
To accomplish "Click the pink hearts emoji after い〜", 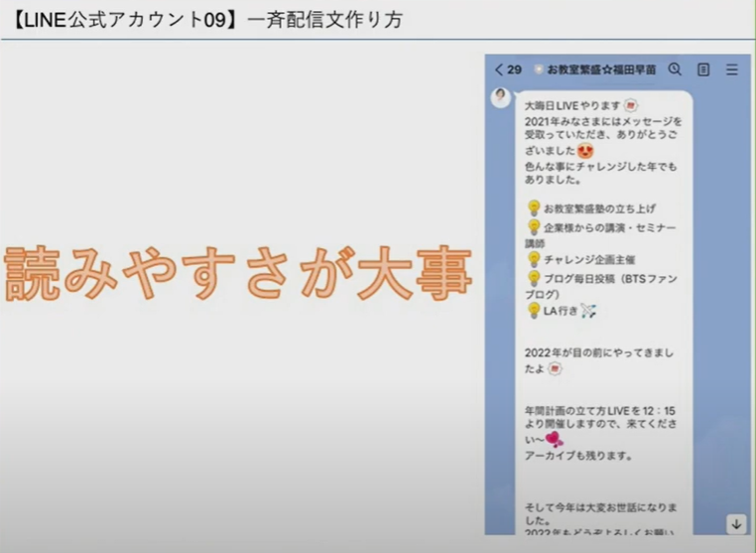I will tap(555, 439).
